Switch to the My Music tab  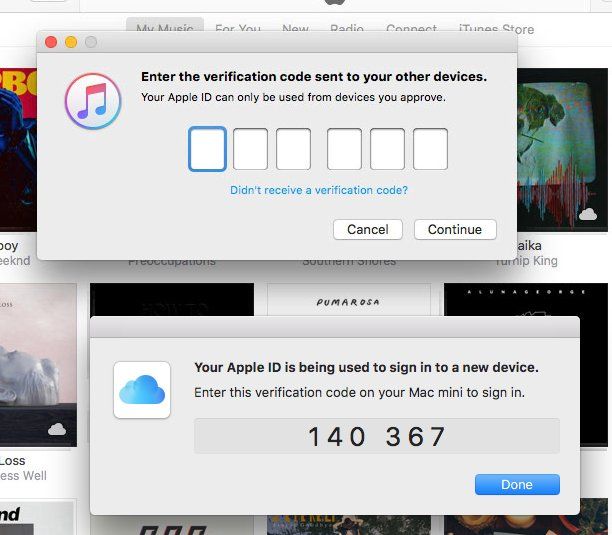pos(165,27)
